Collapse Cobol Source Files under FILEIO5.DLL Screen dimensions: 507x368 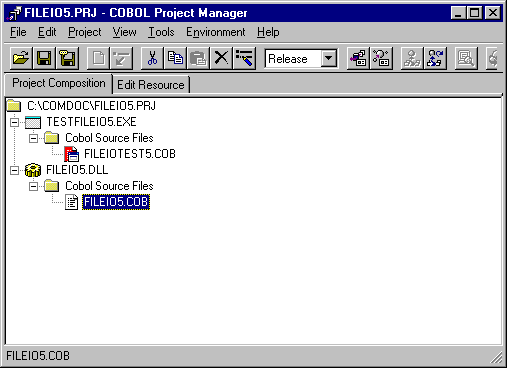(33, 186)
